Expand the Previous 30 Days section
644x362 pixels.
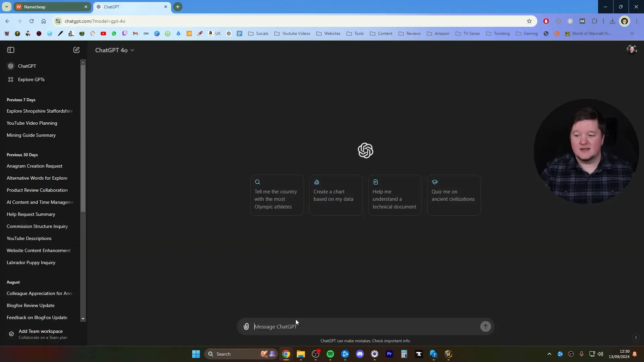(x=22, y=155)
